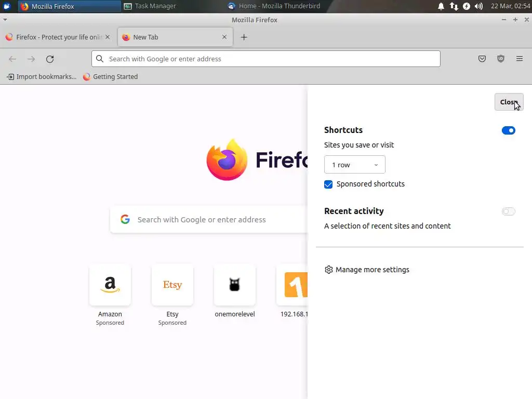Open the uBlock shield extension icon
This screenshot has width=532, height=399.
[500, 59]
